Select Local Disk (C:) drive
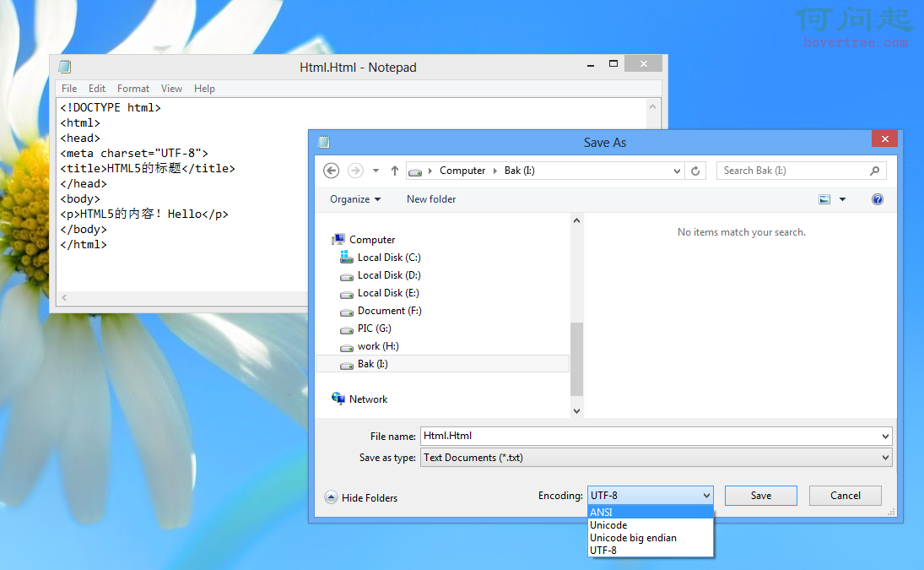Viewport: 924px width, 570px height. coord(388,258)
